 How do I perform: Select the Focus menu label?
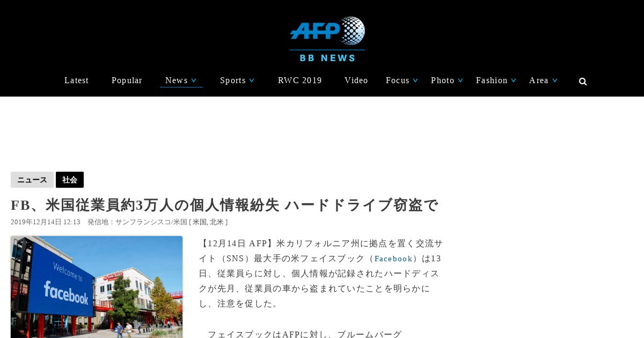(x=398, y=80)
